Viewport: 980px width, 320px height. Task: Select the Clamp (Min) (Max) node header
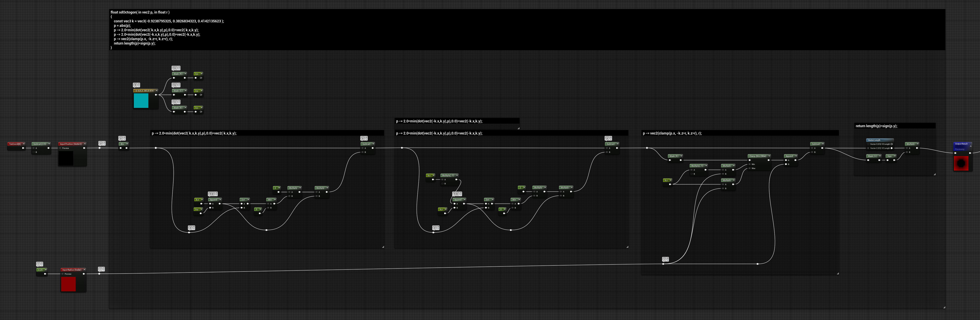(x=759, y=156)
